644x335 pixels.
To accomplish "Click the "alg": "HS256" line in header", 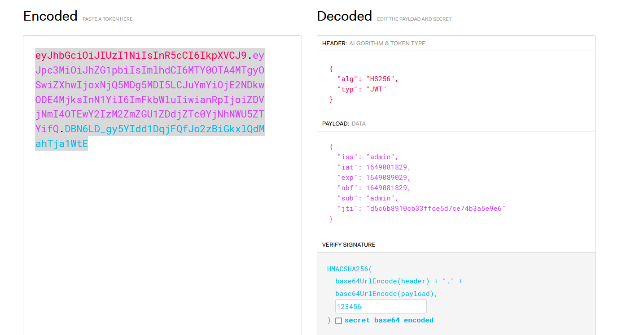I will [368, 79].
